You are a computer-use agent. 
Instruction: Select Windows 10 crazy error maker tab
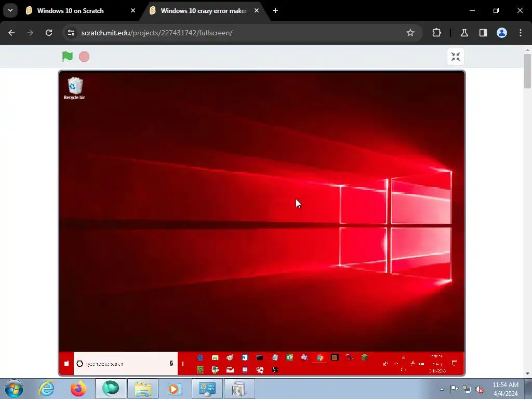[x=203, y=10]
